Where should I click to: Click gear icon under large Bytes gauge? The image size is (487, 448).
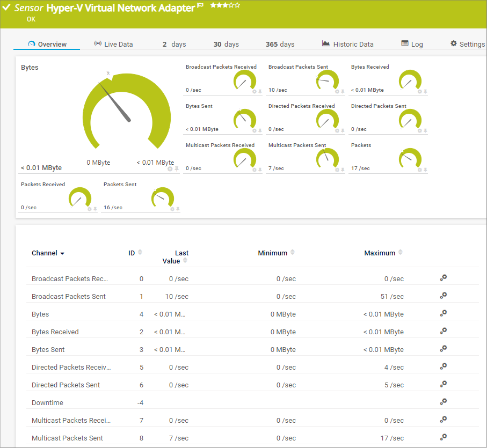click(x=170, y=169)
